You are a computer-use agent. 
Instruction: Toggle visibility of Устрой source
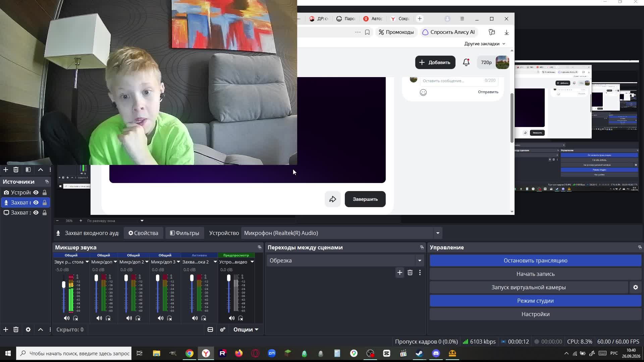36,192
